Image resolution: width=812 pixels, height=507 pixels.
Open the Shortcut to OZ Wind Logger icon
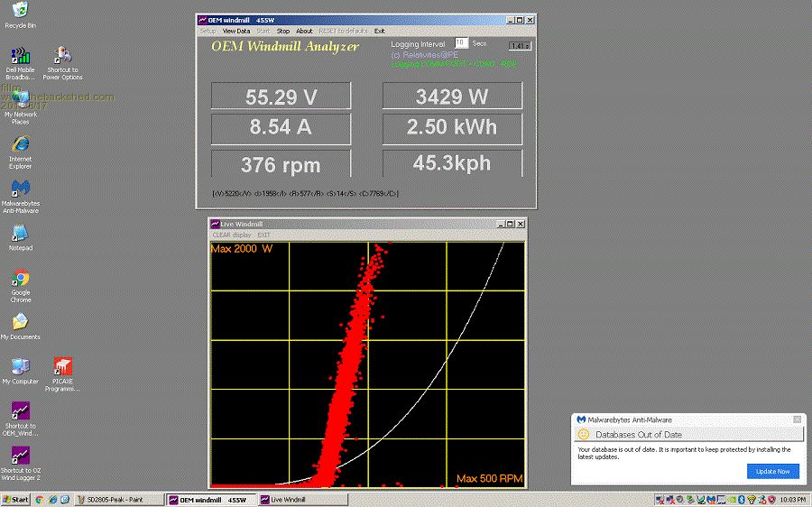[20, 456]
